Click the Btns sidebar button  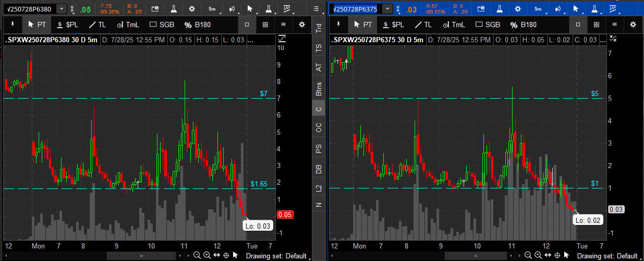319,89
